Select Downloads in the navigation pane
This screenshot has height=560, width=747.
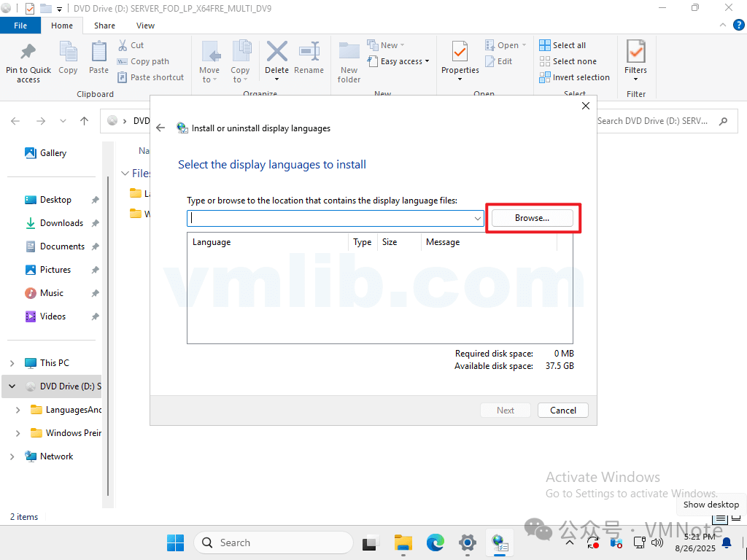(61, 223)
